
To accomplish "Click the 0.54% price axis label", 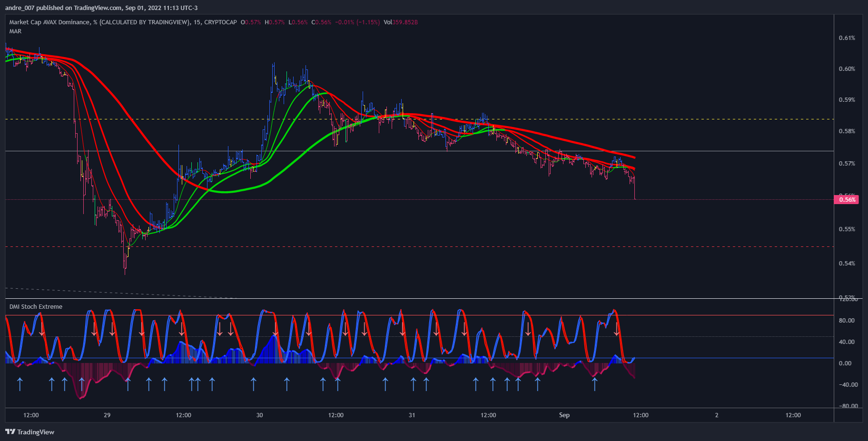I will [x=847, y=264].
